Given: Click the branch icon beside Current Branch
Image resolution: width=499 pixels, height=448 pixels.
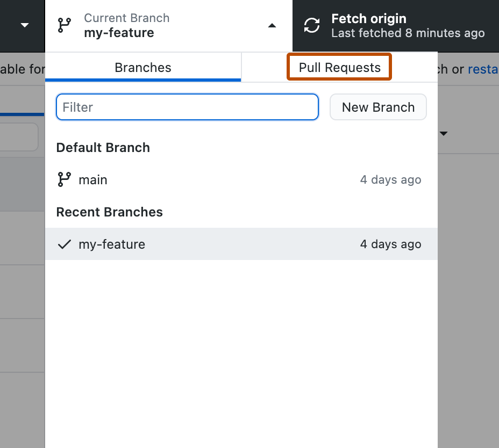Looking at the screenshot, I should [64, 25].
